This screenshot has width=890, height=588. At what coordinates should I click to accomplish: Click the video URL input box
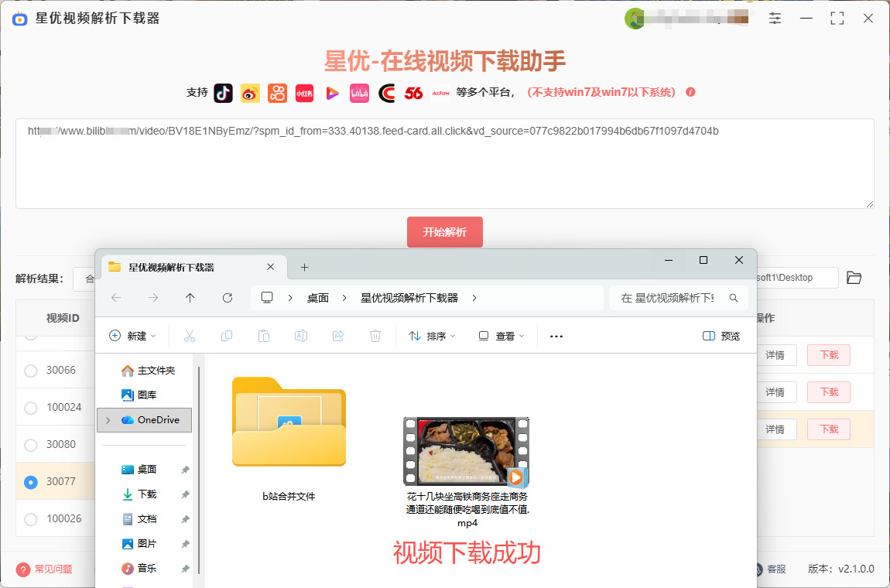coord(444,163)
